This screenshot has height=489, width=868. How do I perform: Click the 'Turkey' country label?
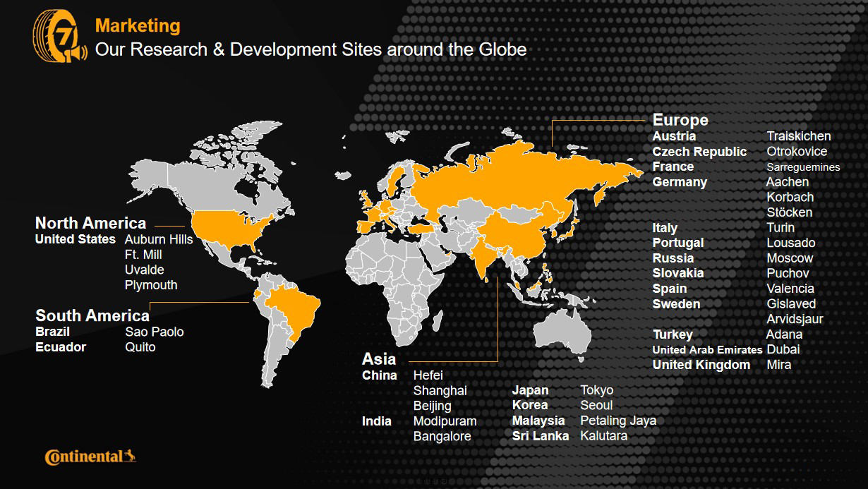click(673, 334)
